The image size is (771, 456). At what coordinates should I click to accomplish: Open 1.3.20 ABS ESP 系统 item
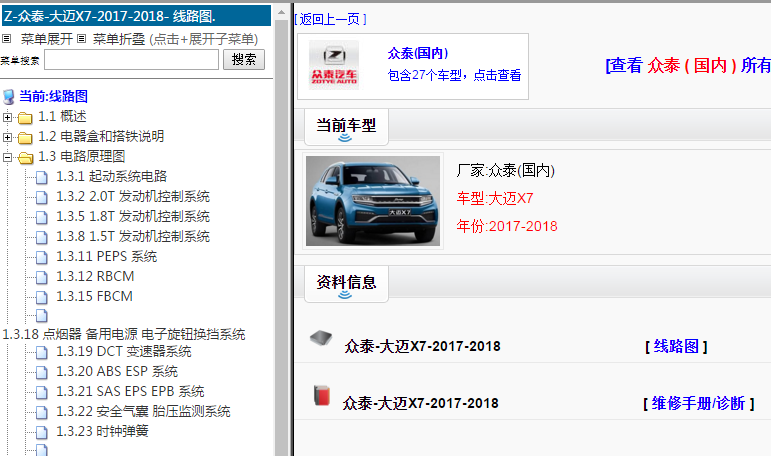tap(117, 371)
